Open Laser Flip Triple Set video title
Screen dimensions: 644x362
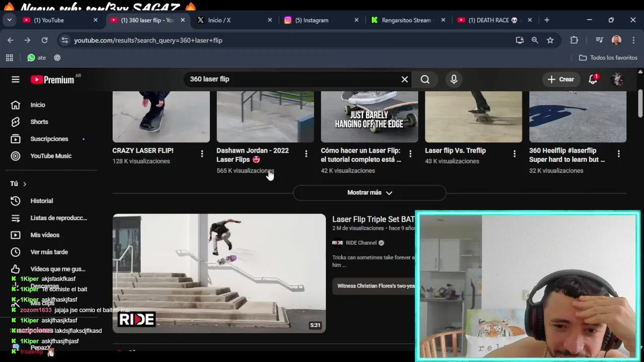tap(373, 219)
